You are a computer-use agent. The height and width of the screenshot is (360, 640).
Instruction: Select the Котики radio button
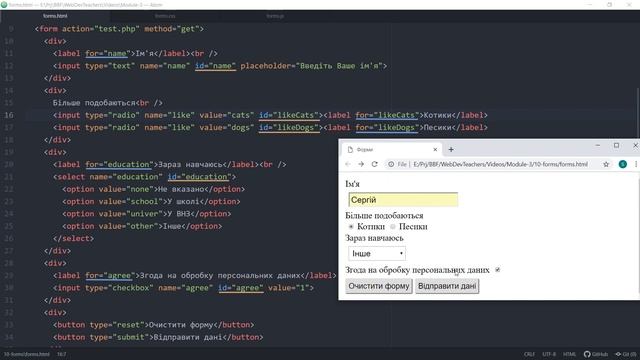coord(351,227)
